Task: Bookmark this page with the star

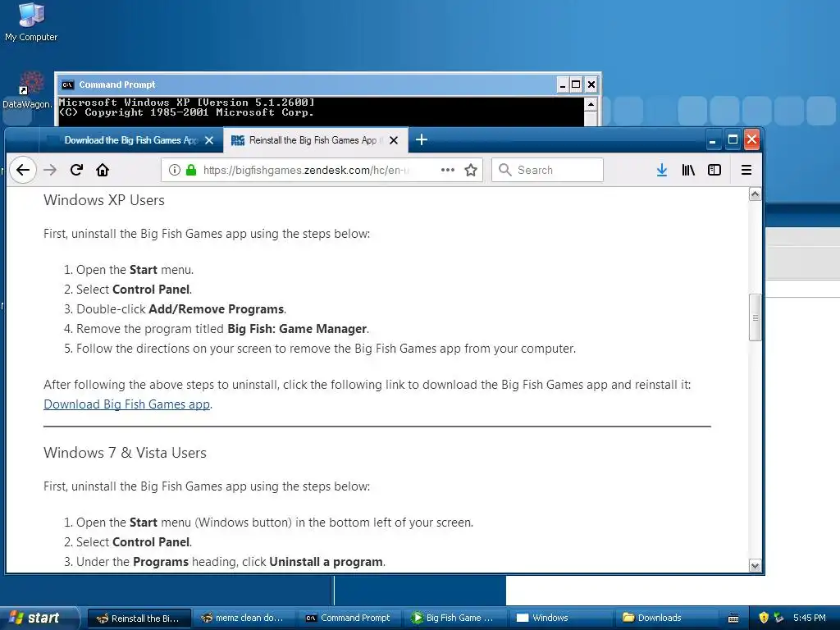Action: 471,170
